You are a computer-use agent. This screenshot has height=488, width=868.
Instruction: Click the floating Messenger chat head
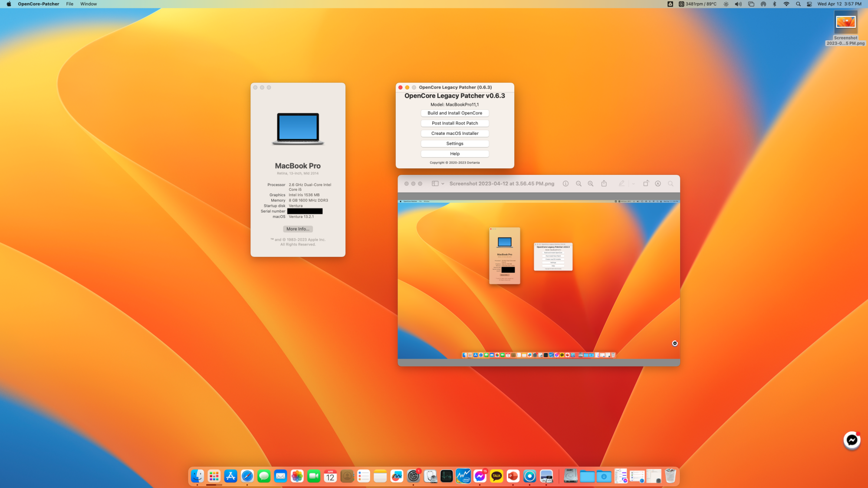coord(852,440)
